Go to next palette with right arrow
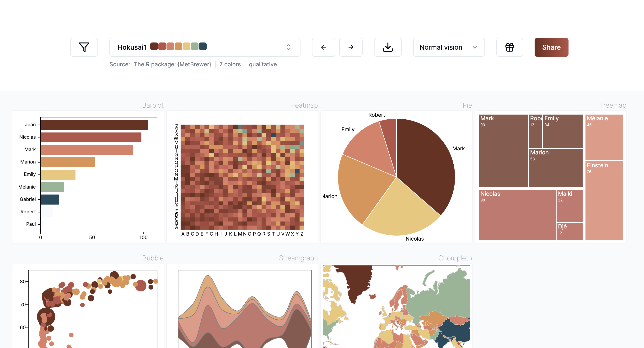Viewport: 644px width, 348px height. pos(350,47)
